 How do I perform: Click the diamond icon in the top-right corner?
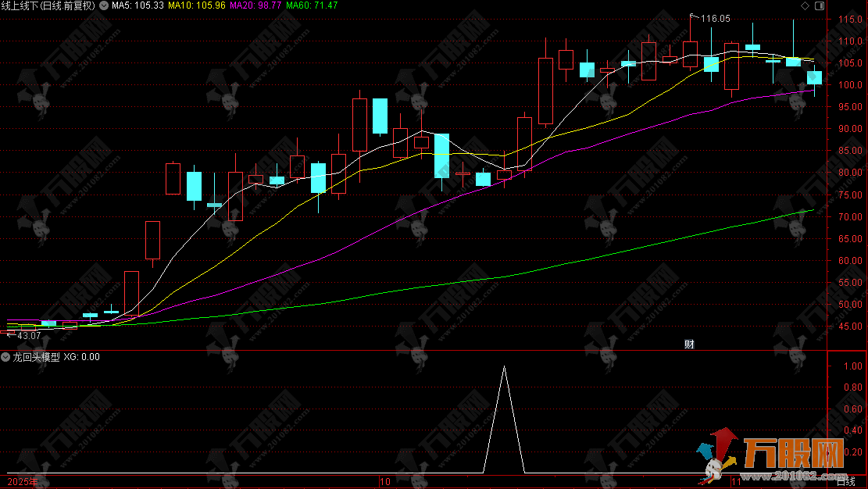pos(805,5)
